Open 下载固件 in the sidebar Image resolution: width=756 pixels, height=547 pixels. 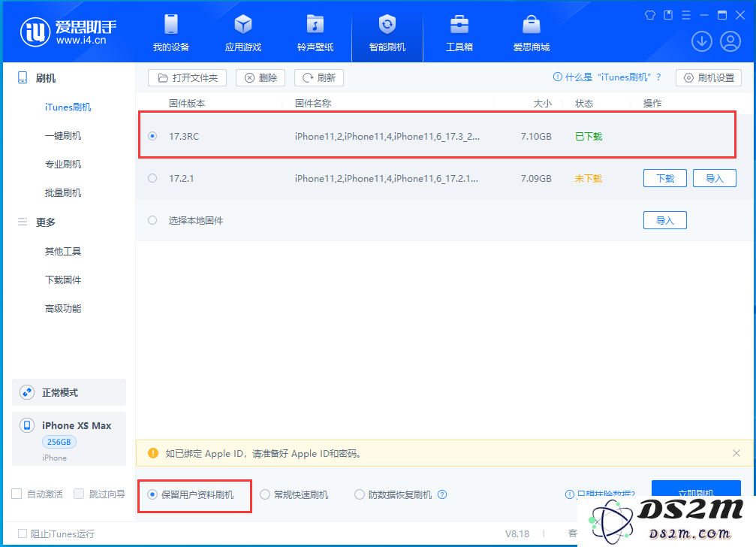coord(63,280)
